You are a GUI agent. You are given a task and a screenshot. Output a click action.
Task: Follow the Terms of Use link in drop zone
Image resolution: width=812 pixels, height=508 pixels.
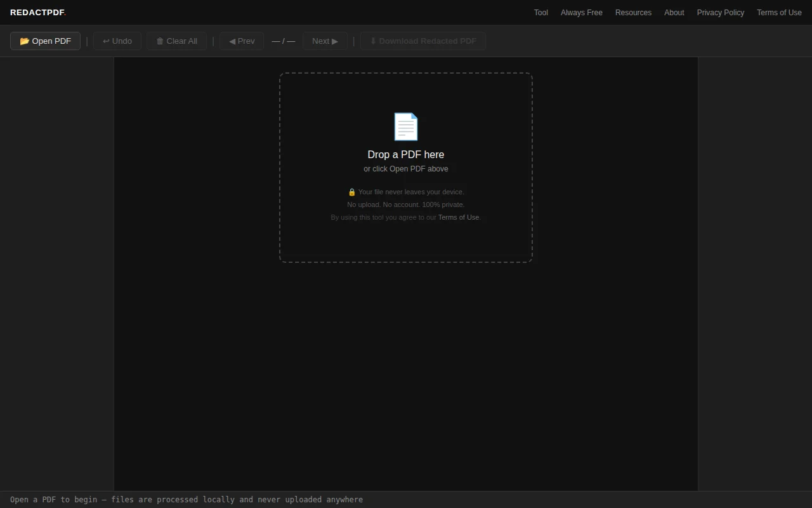click(x=459, y=217)
